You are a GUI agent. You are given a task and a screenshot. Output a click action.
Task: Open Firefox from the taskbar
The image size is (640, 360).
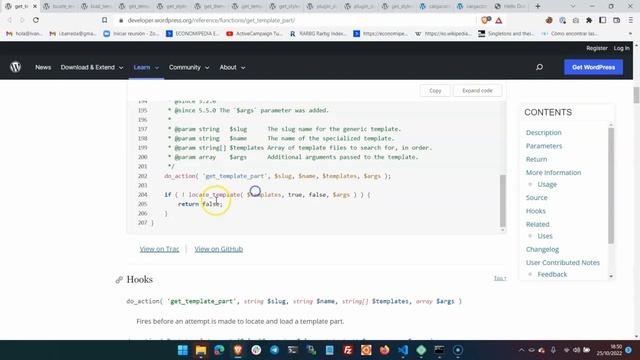384,350
